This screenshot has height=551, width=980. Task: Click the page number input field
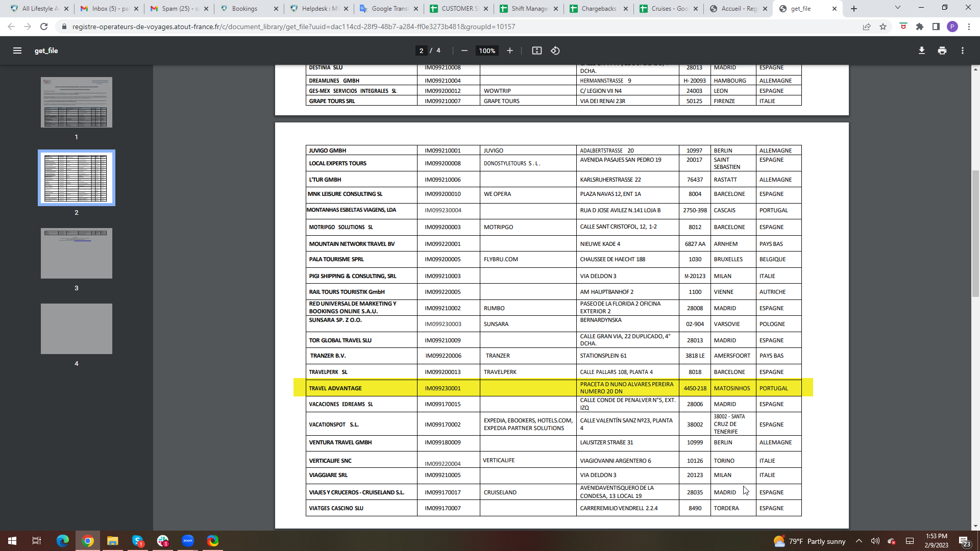point(421,51)
